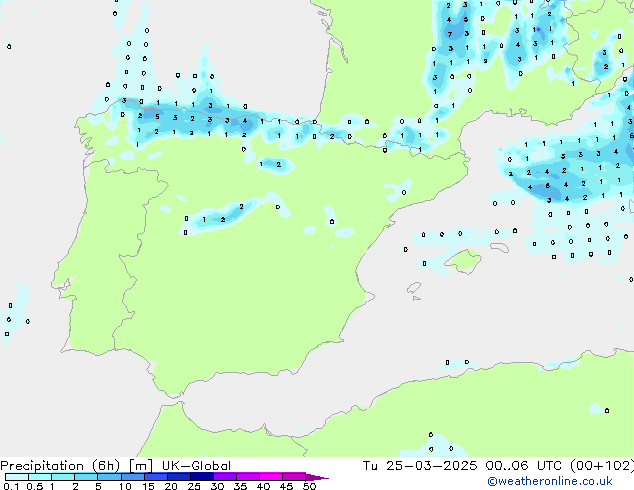Viewport: 634px width, 490px height.
Task: Pick the 10–15 legend color swatch
Action: click(132, 477)
